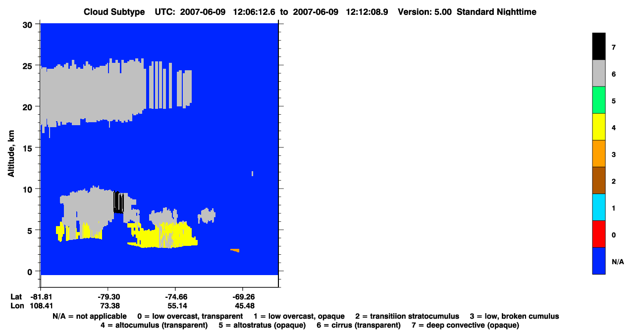Click colorbar label '6'

pos(614,74)
